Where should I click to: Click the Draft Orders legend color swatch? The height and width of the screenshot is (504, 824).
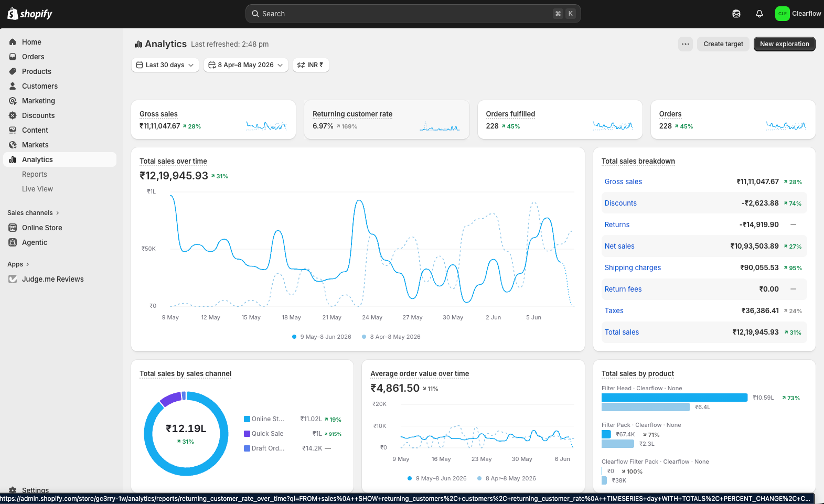[247, 448]
